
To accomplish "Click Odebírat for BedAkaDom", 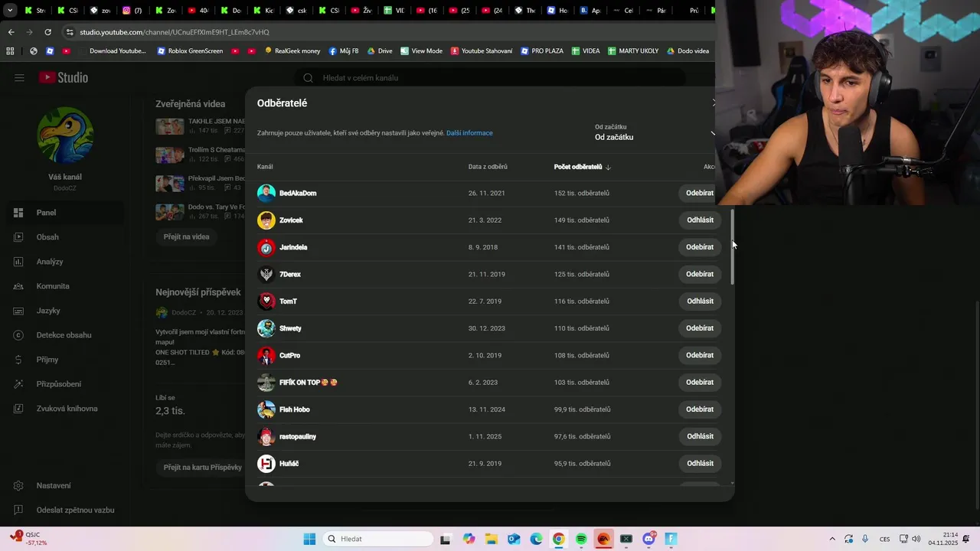I will click(x=700, y=193).
